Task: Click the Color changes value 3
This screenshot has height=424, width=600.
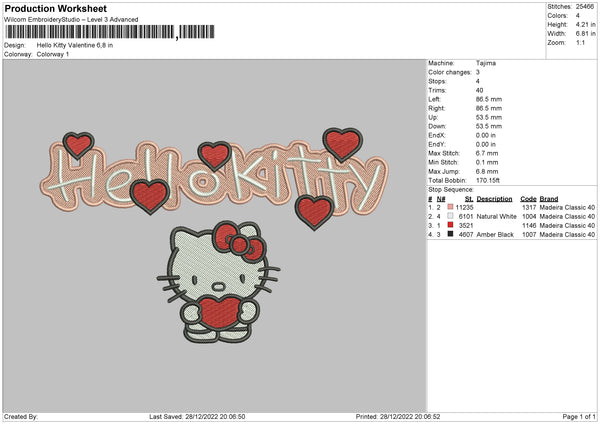Action: tap(478, 72)
